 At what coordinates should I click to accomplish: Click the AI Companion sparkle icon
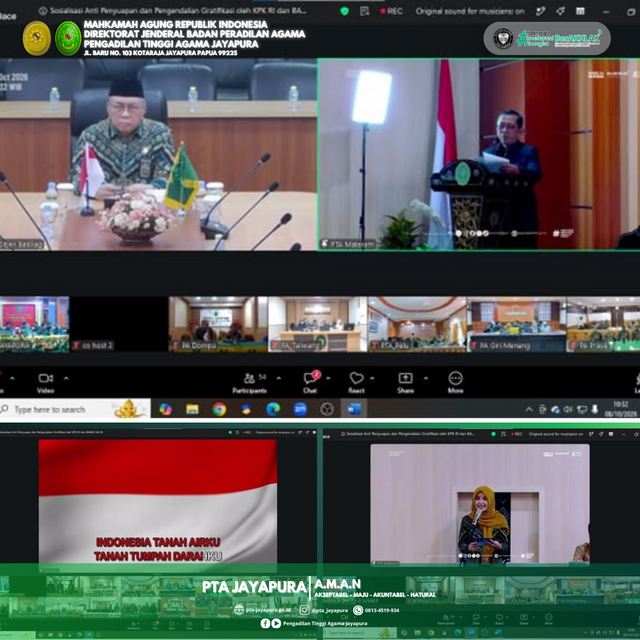[560, 11]
